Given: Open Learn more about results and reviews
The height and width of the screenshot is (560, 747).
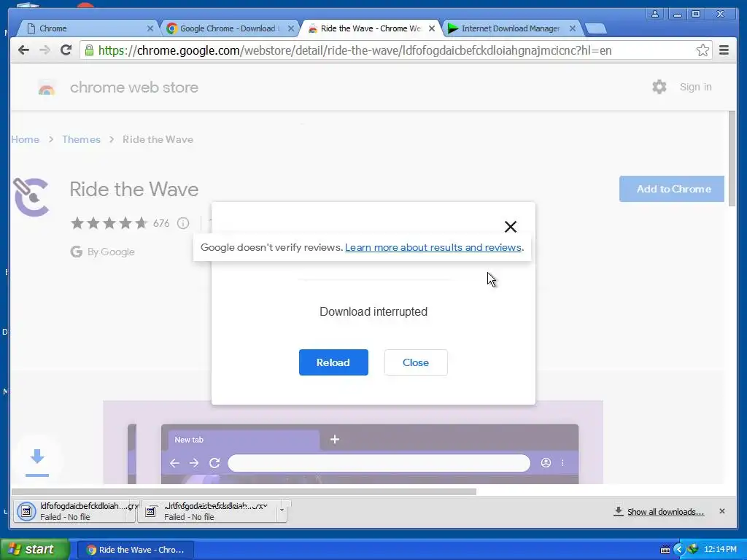Looking at the screenshot, I should pyautogui.click(x=433, y=248).
